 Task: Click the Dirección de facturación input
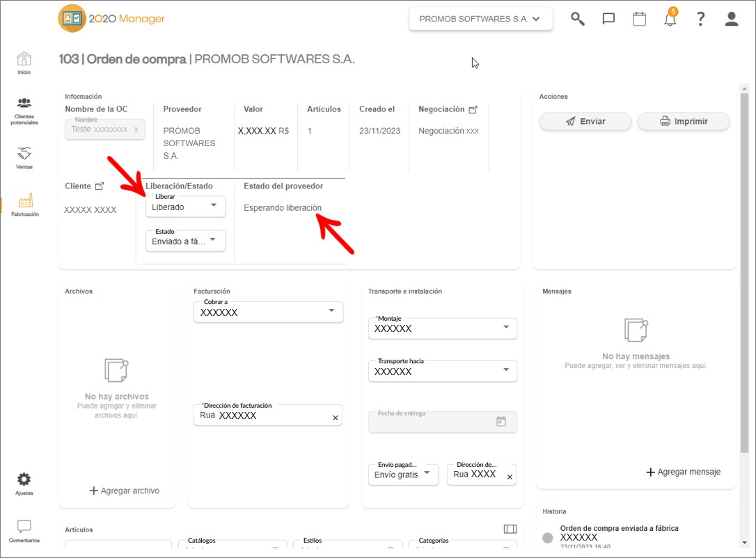pos(267,415)
